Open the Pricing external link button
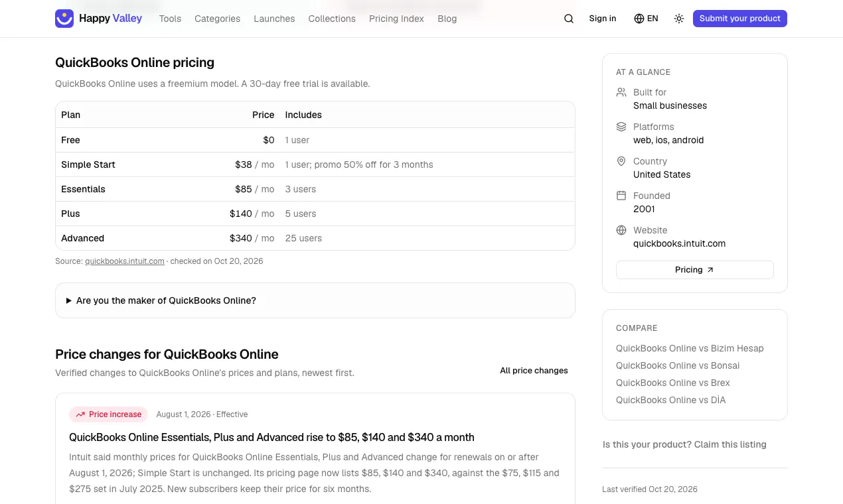This screenshot has height=504, width=843. pos(695,270)
